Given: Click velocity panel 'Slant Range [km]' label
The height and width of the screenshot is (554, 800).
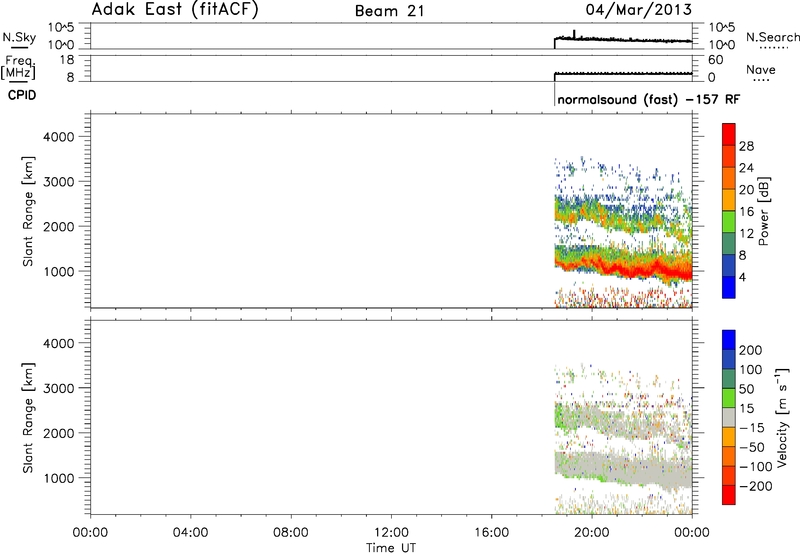Looking at the screenshot, I should [28, 418].
